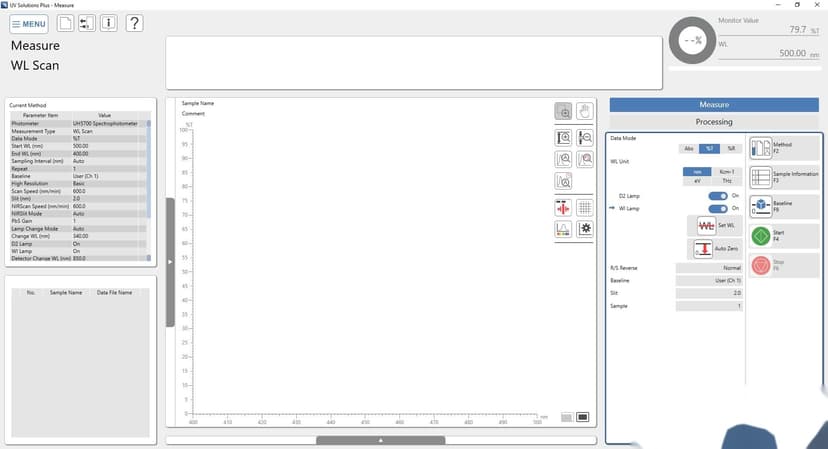Toggle the WI Lamp switch
Viewport: 828px width, 449px height.
click(x=718, y=209)
